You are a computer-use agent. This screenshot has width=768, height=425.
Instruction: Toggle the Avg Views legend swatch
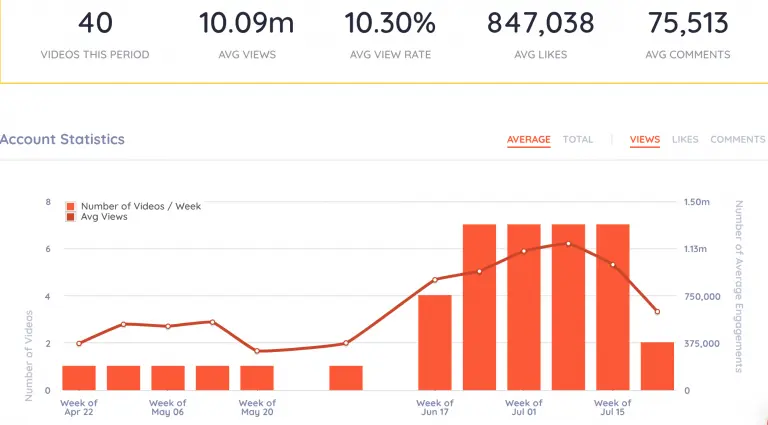click(x=71, y=217)
